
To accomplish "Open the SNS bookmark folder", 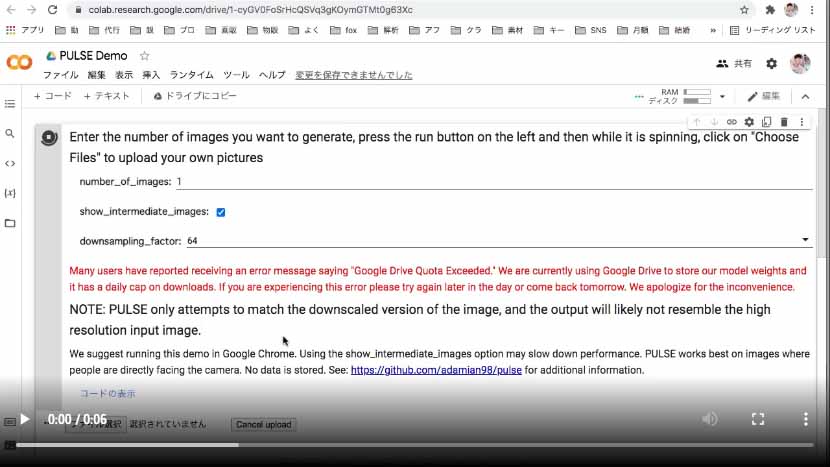I will click(591, 30).
